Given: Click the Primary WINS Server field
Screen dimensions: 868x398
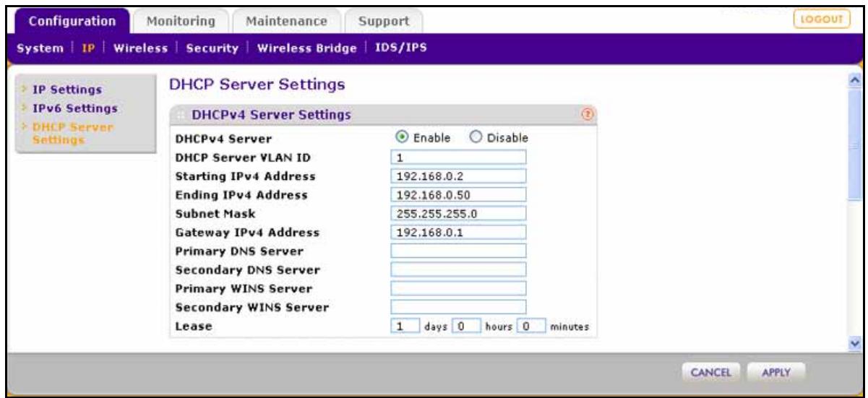Looking at the screenshot, I should pyautogui.click(x=458, y=288).
